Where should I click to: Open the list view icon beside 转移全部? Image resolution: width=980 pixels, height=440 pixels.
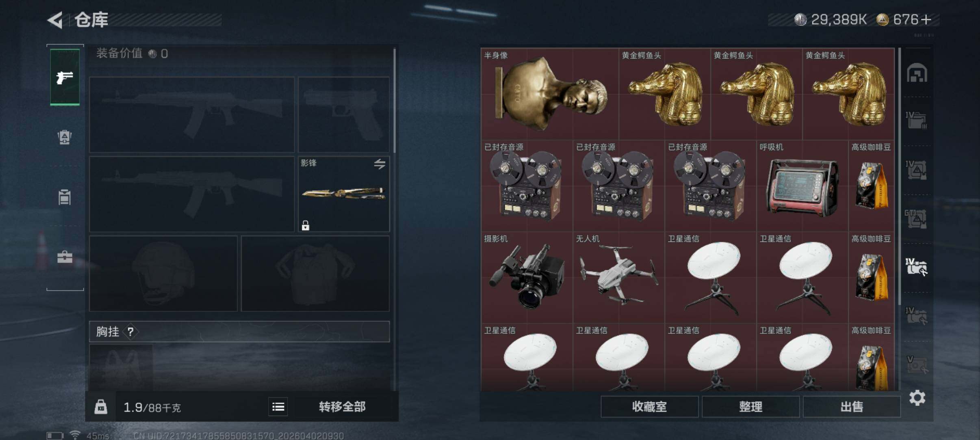click(278, 406)
